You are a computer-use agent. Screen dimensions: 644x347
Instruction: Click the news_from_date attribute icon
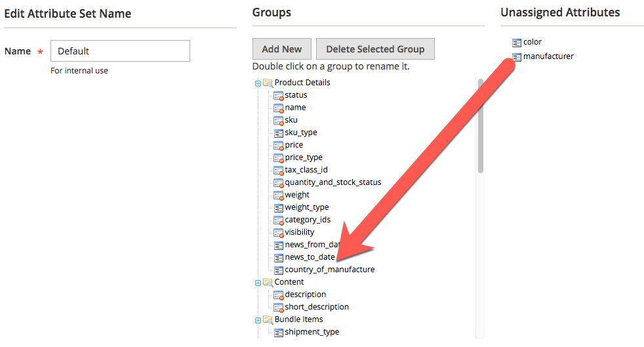click(279, 245)
